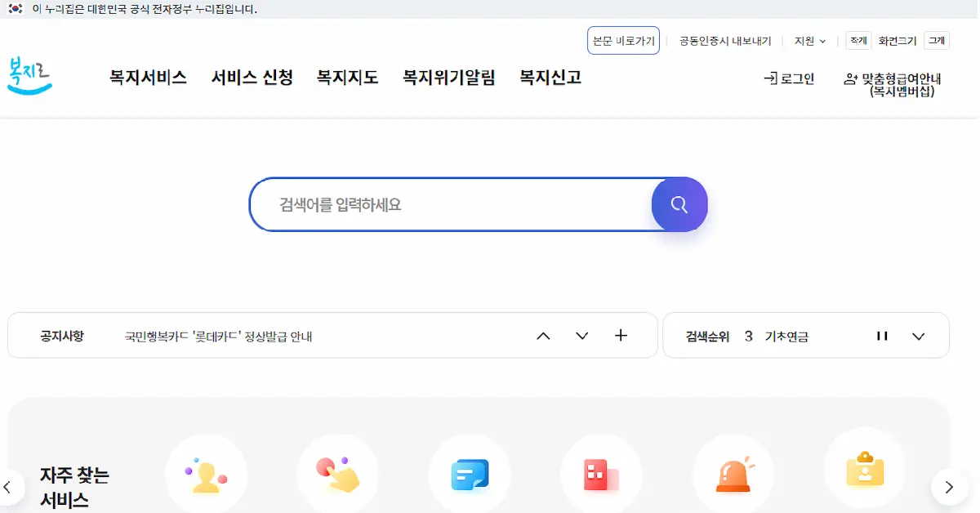Show previous notice with up chevron
The image size is (980, 513).
click(543, 336)
